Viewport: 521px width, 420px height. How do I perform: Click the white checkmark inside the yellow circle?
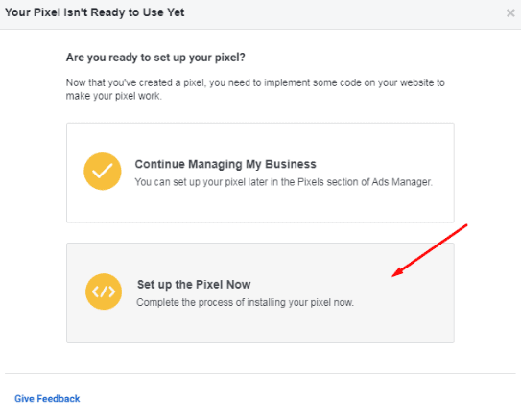pyautogui.click(x=103, y=172)
